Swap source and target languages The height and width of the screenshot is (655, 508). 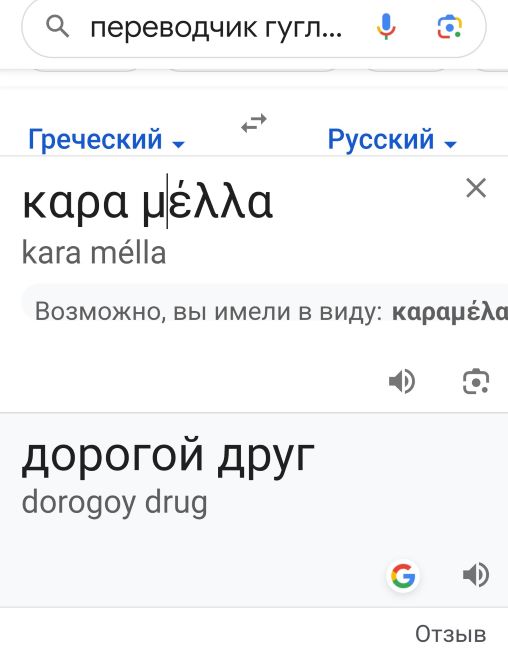pyautogui.click(x=254, y=123)
